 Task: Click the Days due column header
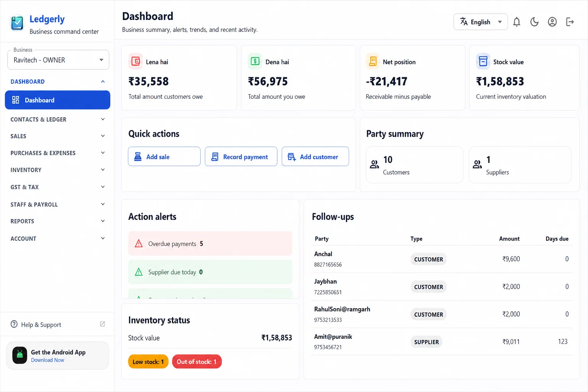click(557, 238)
